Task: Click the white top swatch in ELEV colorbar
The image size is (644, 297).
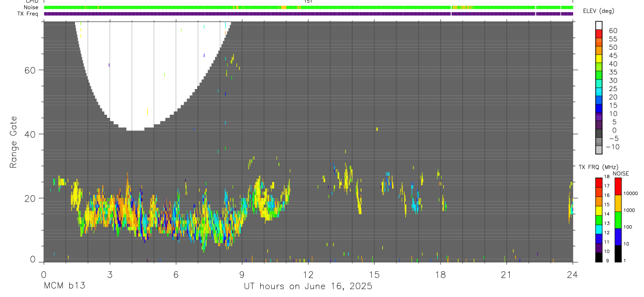Action: [x=599, y=25]
